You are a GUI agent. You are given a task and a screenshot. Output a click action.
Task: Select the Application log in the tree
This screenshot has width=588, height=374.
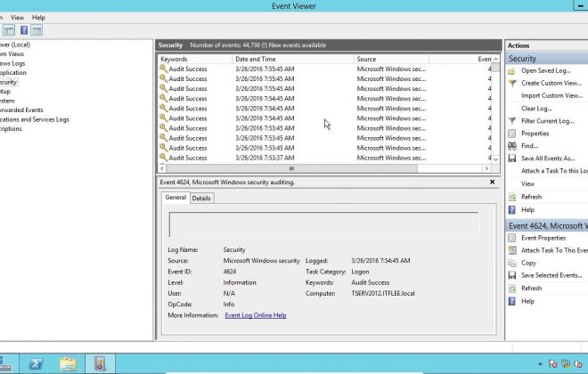(13, 73)
